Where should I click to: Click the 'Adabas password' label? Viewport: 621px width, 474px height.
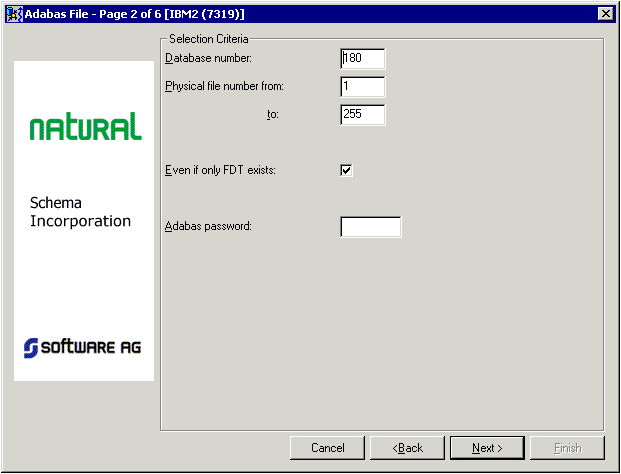click(x=208, y=226)
